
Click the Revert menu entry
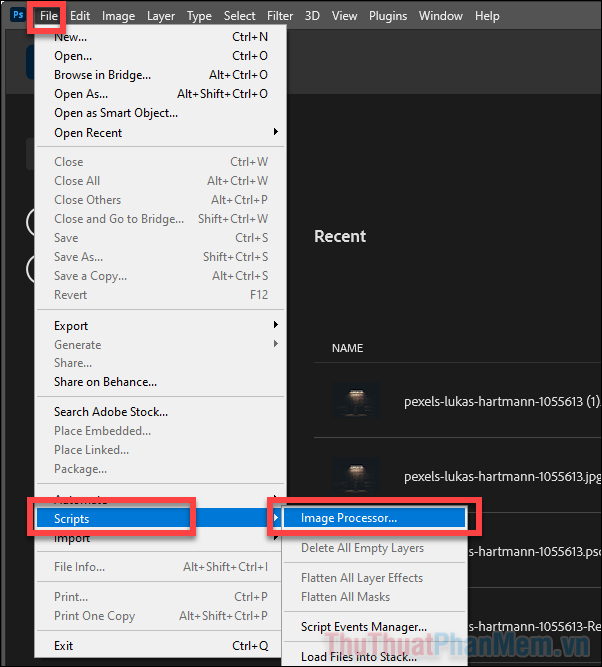[x=161, y=295]
